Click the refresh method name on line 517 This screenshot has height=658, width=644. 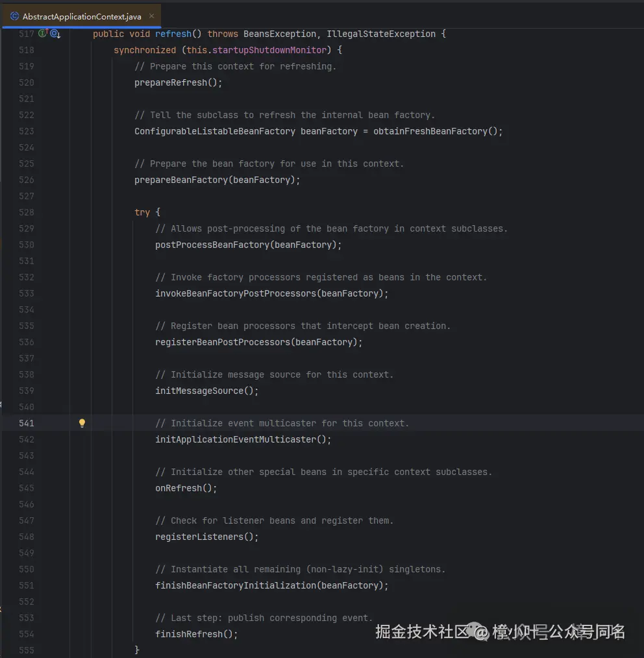point(173,34)
